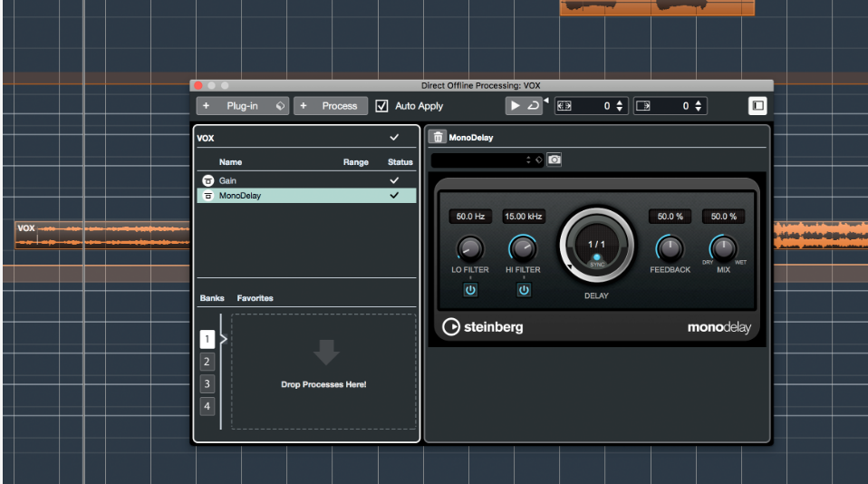The width and height of the screenshot is (868, 484).
Task: Adjust the tail value stepper
Action: coord(698,106)
